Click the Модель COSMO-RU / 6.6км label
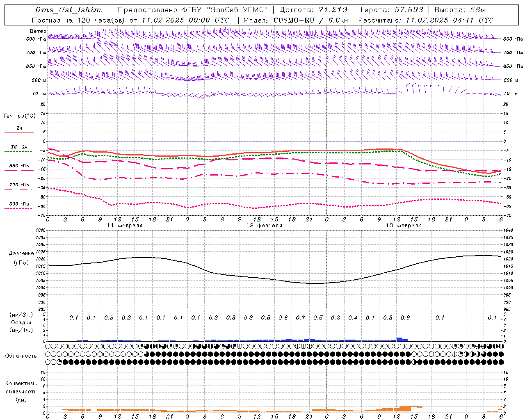 (296, 20)
